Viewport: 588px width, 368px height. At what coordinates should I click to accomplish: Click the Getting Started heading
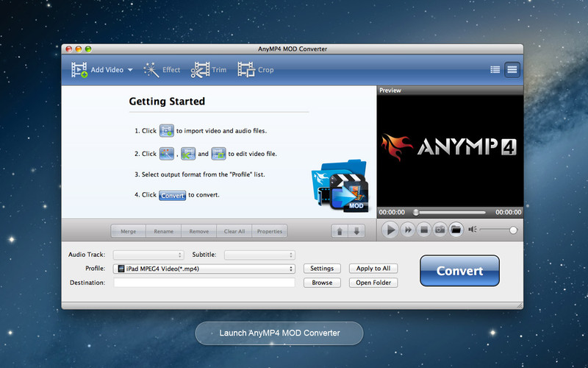tap(167, 102)
